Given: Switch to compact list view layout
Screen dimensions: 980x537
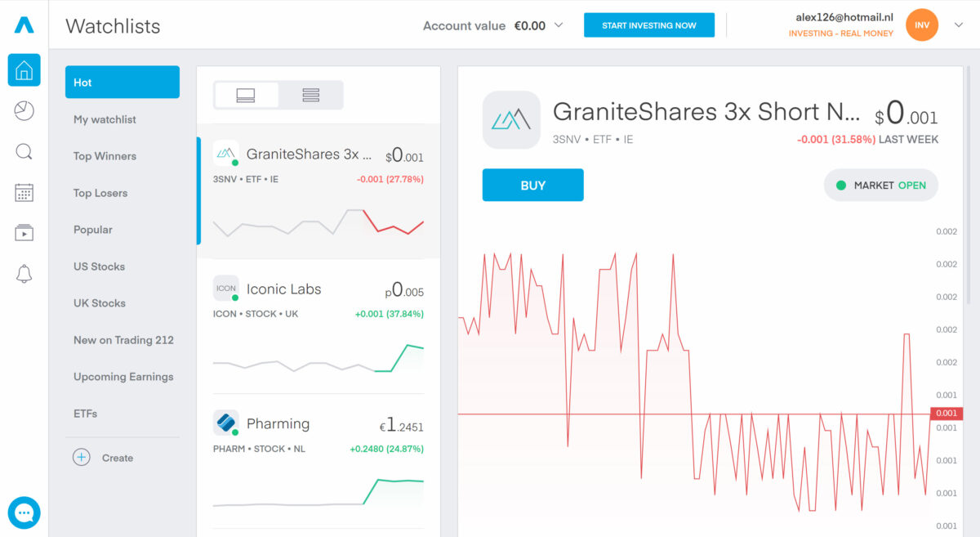Looking at the screenshot, I should tap(310, 95).
